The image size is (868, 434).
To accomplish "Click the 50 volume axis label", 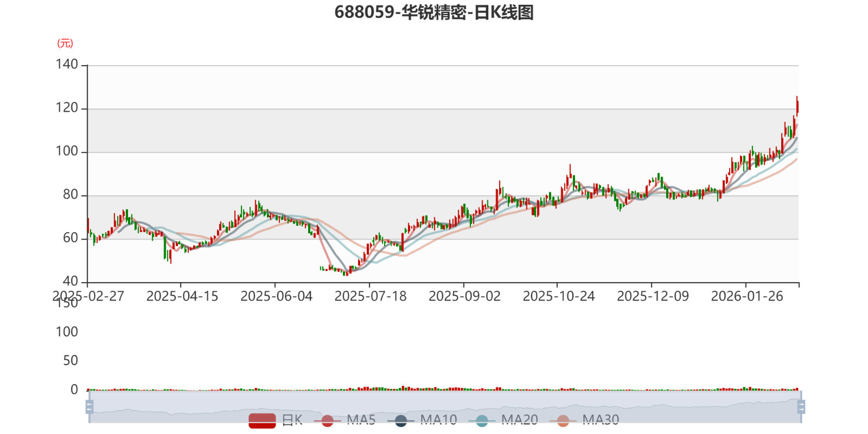I will tap(71, 361).
